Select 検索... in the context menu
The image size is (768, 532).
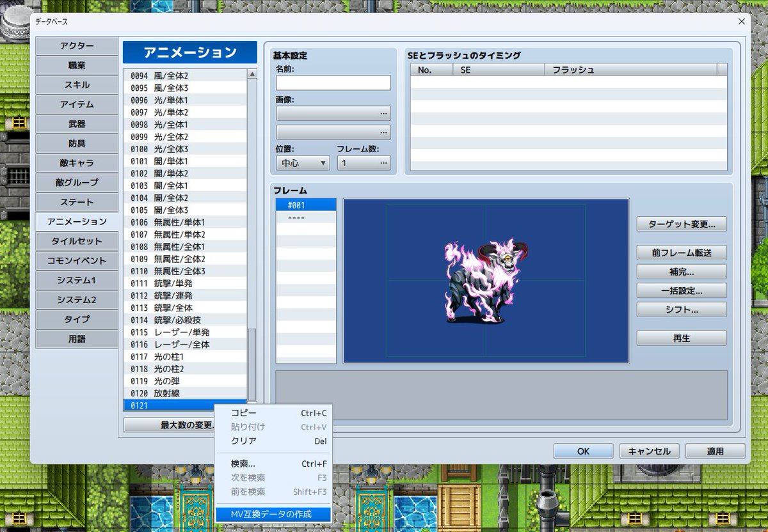tap(273, 464)
